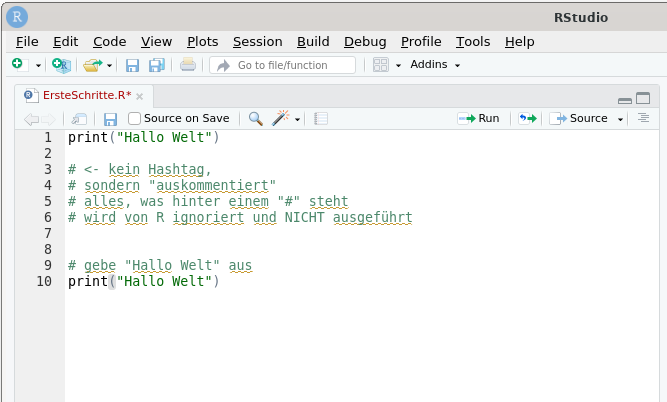Toggle the Source on Save checkbox
The height and width of the screenshot is (402, 667).
point(134,118)
